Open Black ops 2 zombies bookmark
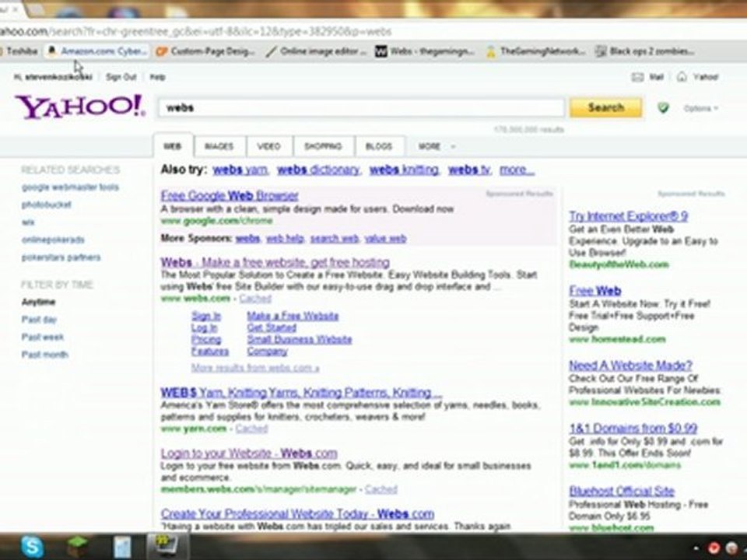 (645, 51)
